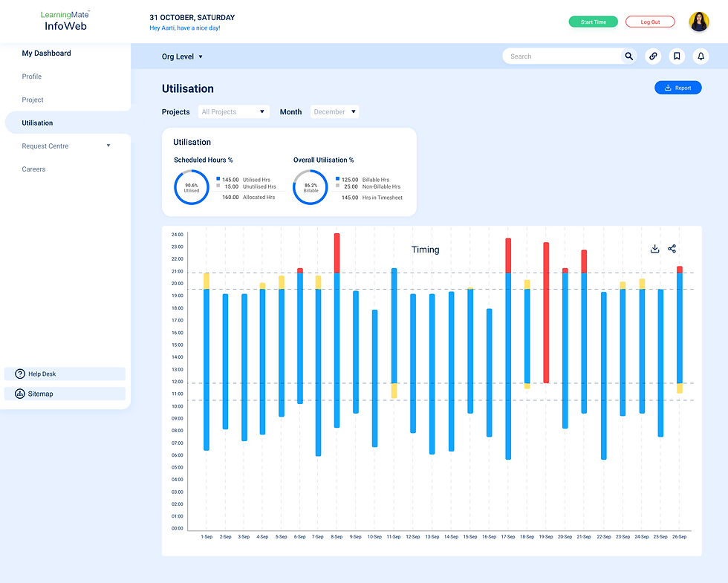
Task: Expand the Request Centre submenu
Action: [108, 146]
